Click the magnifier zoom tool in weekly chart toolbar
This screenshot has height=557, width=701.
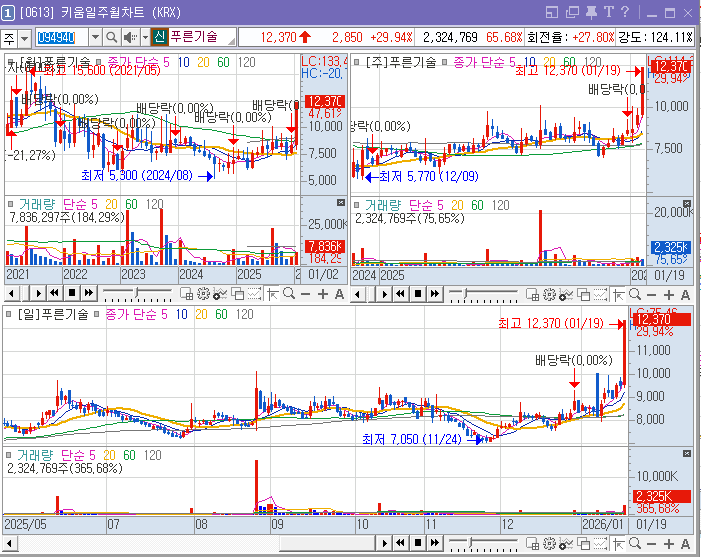(635, 295)
